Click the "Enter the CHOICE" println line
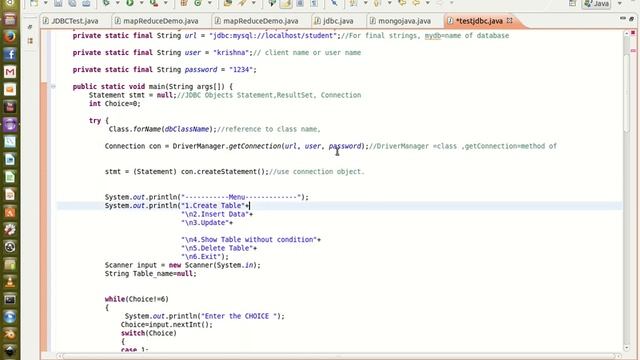The width and height of the screenshot is (640, 360). [204, 316]
